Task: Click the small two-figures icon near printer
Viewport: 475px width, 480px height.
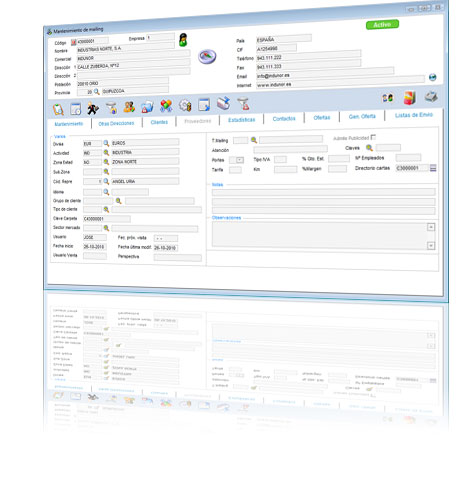Action: pos(388,98)
